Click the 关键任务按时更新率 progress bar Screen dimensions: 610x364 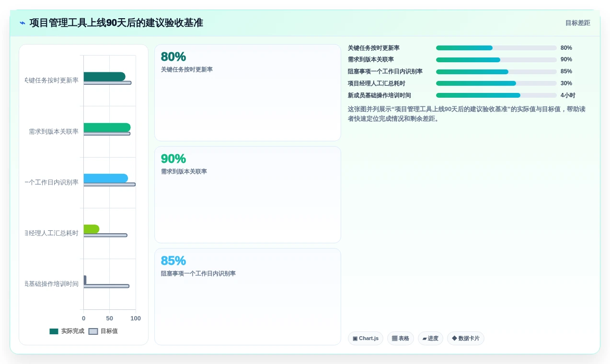[x=496, y=48]
